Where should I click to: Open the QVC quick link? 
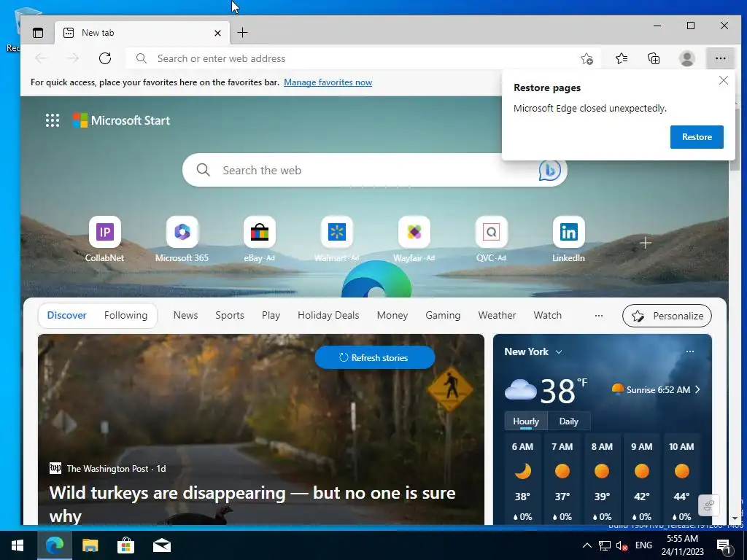tap(491, 239)
